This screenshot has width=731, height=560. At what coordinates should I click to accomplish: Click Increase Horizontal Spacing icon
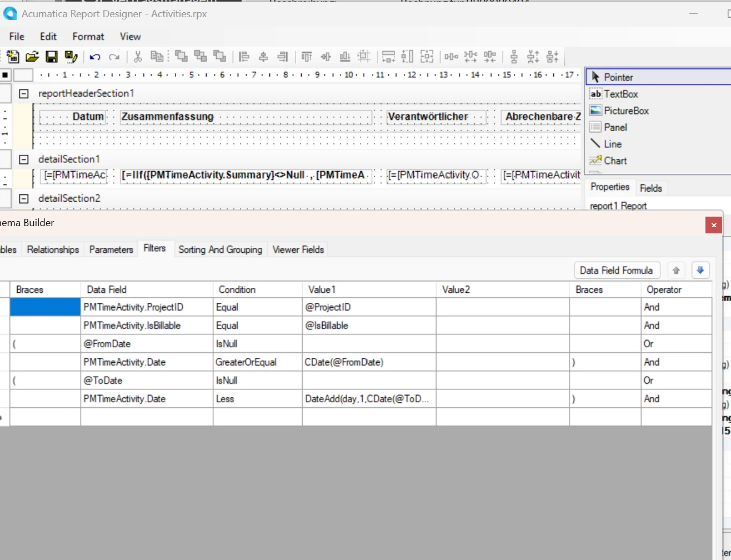(470, 56)
